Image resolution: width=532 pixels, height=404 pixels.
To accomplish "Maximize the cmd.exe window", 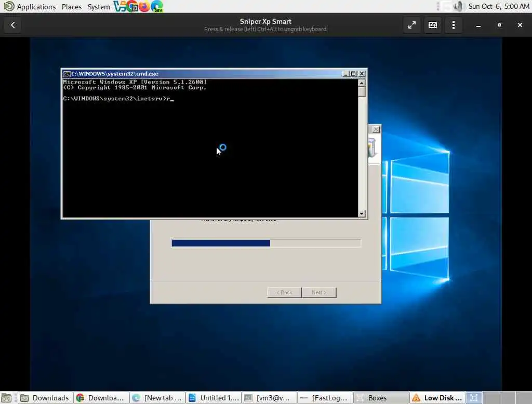I will 353,74.
